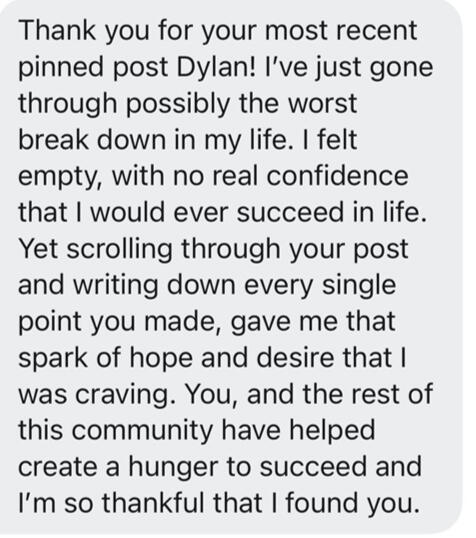This screenshot has height=538, width=476.
Task: Click the word "writing" in the message
Action: click(x=116, y=287)
